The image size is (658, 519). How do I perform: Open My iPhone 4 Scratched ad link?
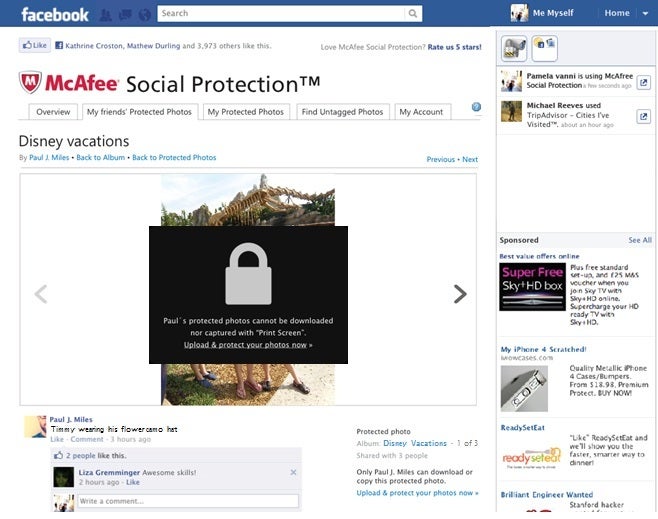click(x=543, y=349)
